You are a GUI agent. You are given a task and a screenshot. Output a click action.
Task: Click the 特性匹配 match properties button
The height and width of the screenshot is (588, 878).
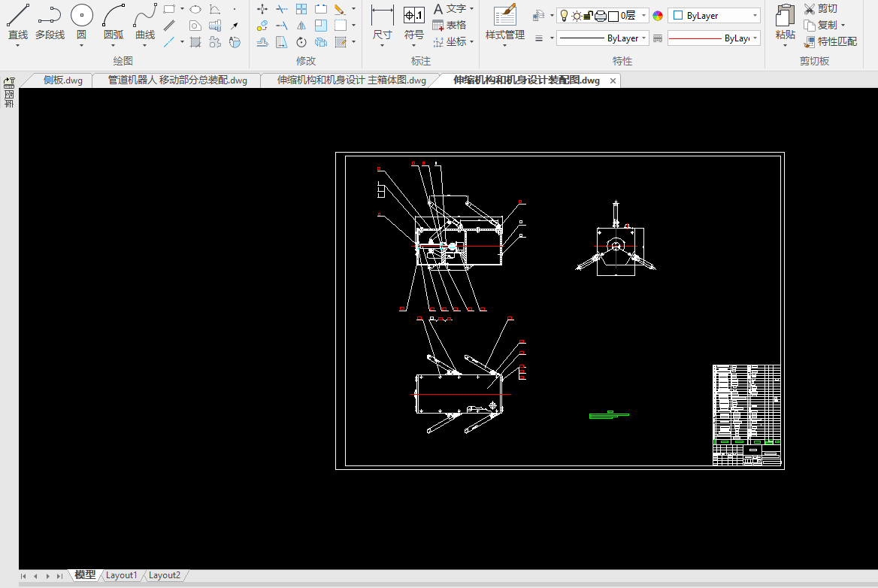830,41
